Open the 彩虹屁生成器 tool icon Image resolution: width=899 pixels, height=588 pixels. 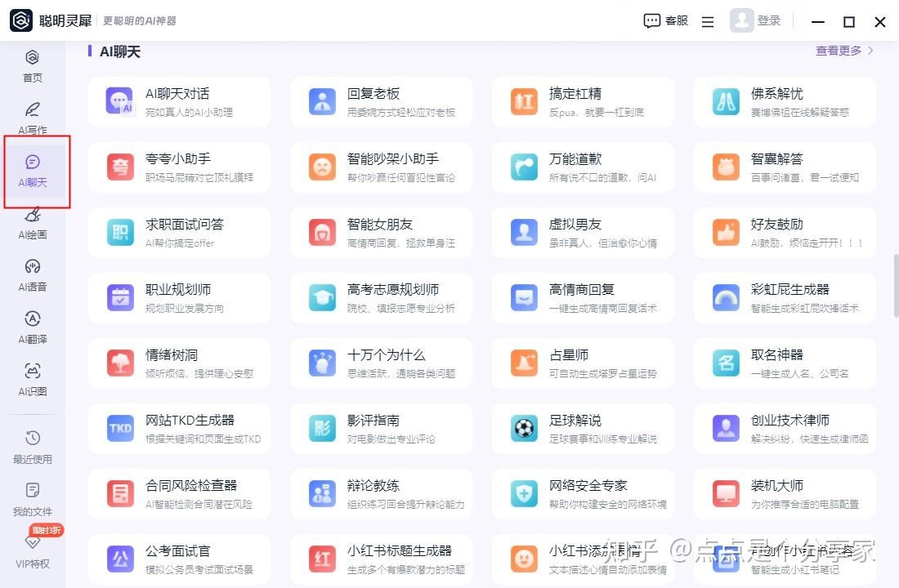[725, 297]
